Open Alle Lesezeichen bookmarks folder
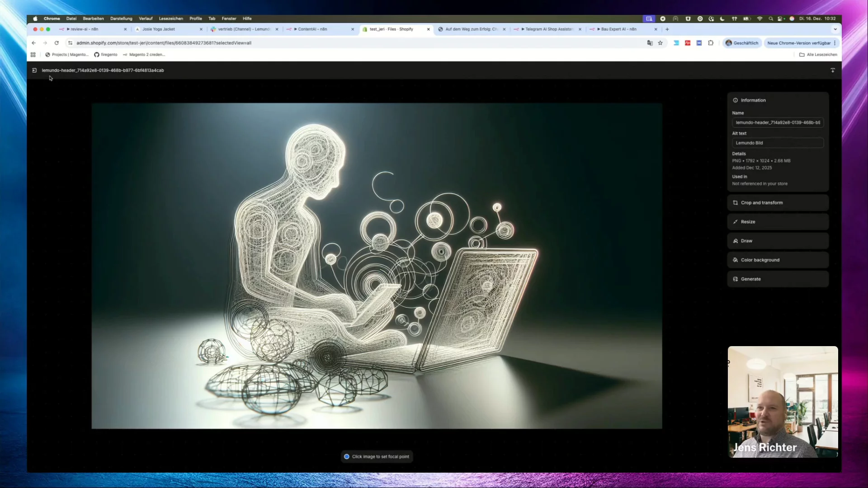Image resolution: width=868 pixels, height=488 pixels. tap(818, 55)
